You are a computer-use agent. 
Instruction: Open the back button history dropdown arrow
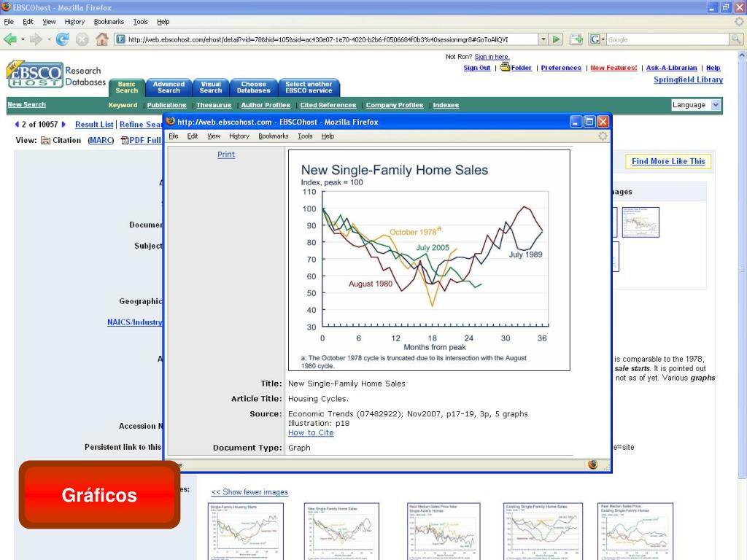(23, 39)
